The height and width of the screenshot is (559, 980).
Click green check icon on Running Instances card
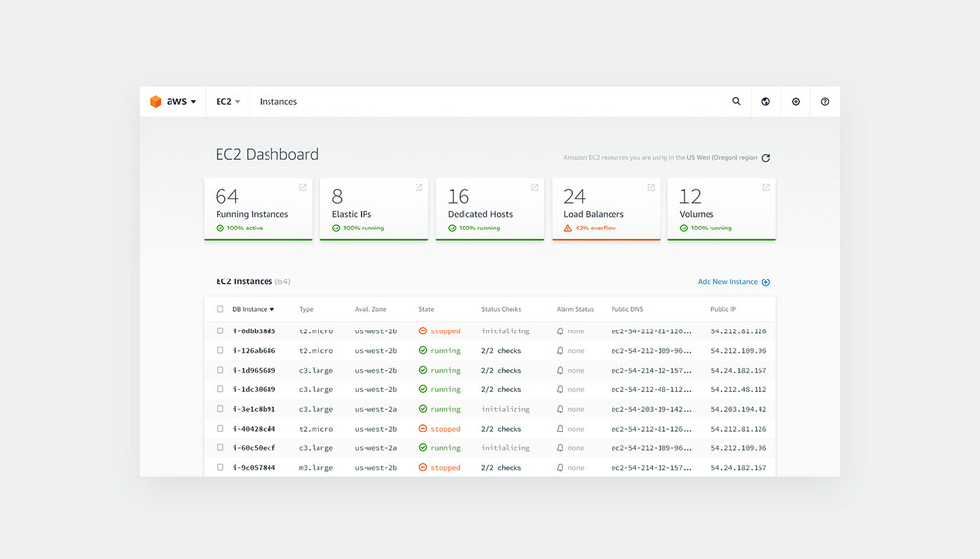tap(220, 229)
